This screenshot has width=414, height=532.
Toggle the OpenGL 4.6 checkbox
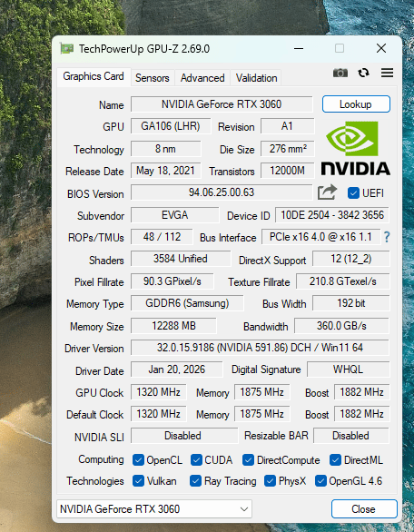point(320,481)
